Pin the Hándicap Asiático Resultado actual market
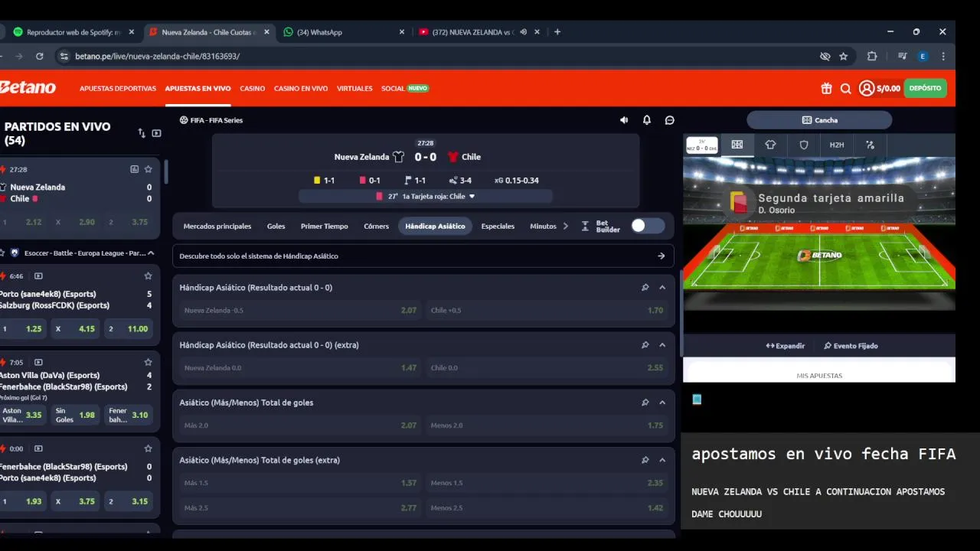980x551 pixels. [x=645, y=288]
